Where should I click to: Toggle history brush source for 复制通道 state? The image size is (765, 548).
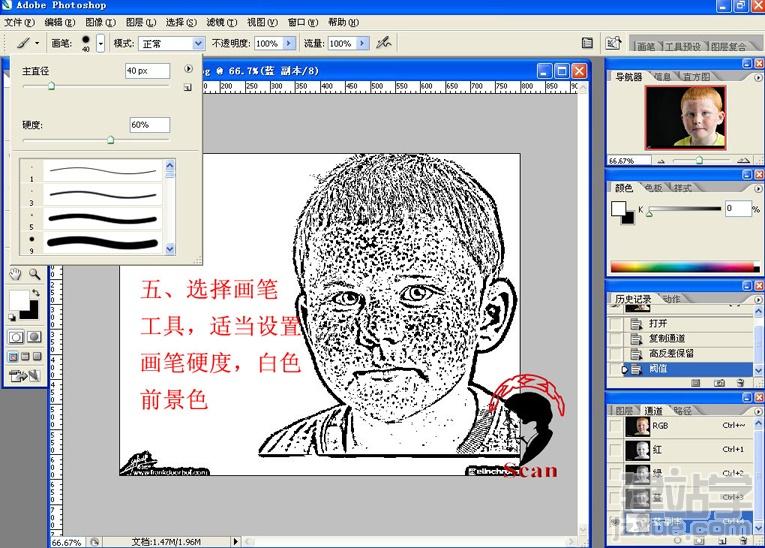coord(617,339)
